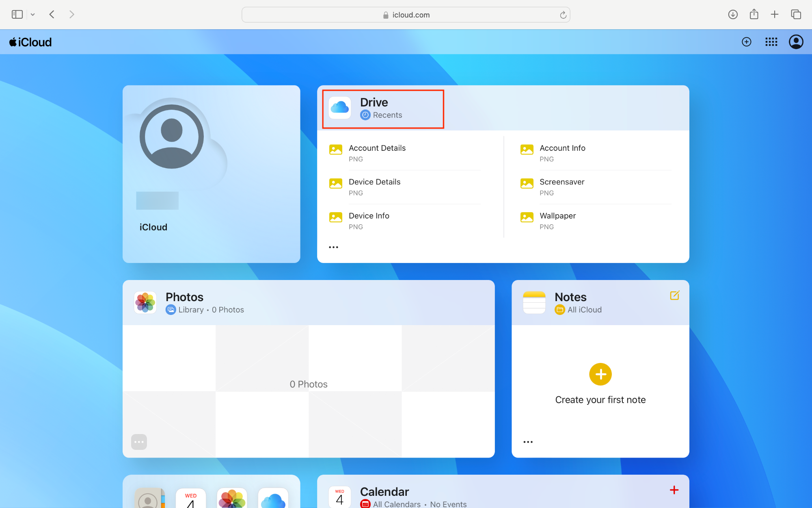Click the icloud.com address bar
The image size is (812, 508).
406,15
